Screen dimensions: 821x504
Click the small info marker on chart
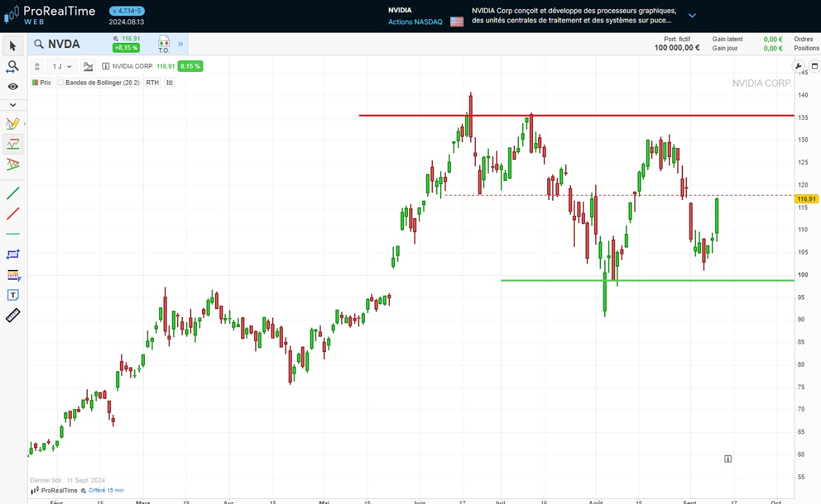[728, 458]
